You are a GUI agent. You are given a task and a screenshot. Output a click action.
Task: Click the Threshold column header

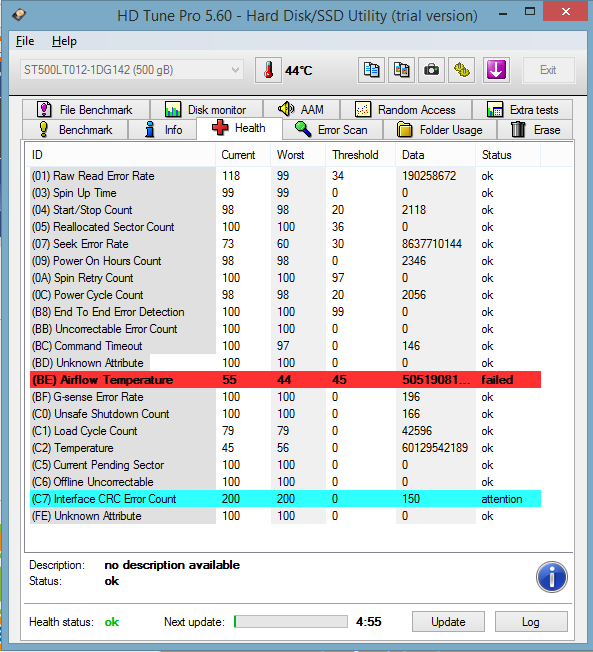(361, 155)
